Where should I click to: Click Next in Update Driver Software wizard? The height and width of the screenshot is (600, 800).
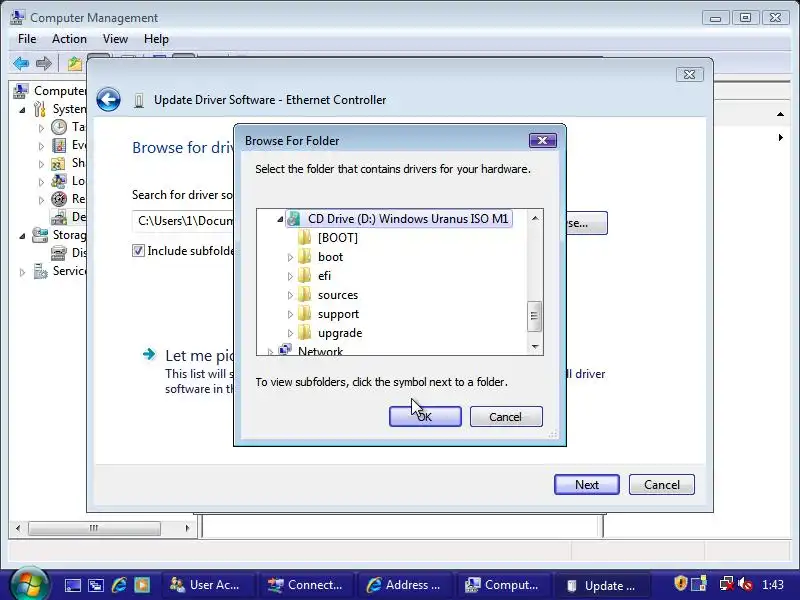pyautogui.click(x=587, y=484)
